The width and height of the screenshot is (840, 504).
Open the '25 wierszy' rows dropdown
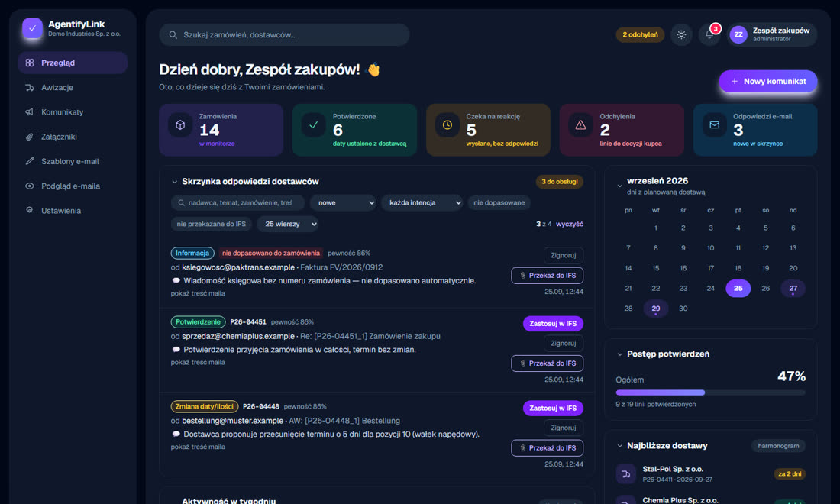tap(288, 224)
